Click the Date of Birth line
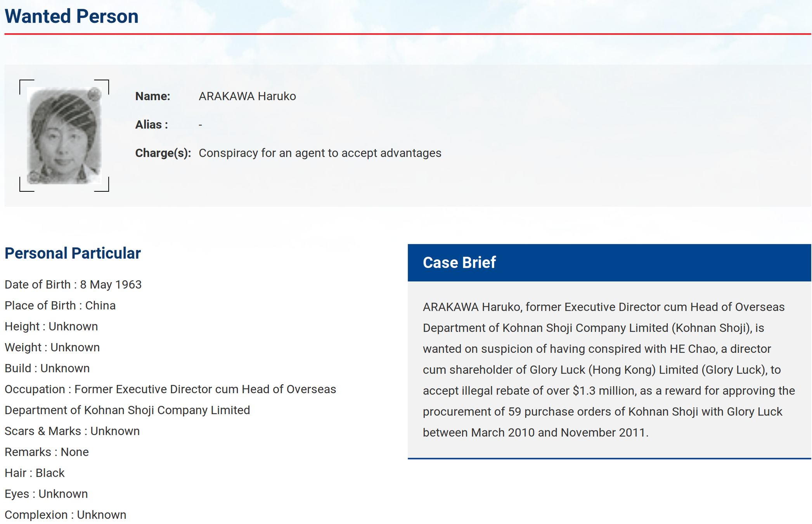The height and width of the screenshot is (524, 812). tap(73, 285)
